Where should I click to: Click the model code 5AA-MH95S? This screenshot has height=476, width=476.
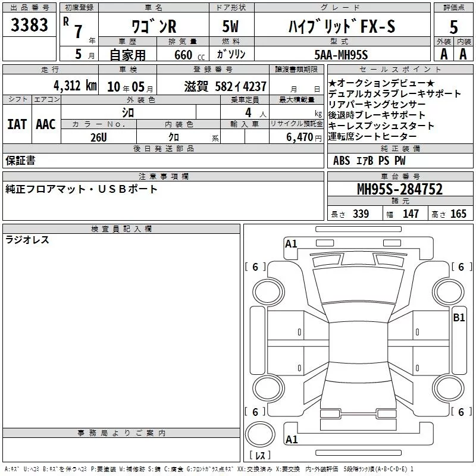click(x=341, y=54)
